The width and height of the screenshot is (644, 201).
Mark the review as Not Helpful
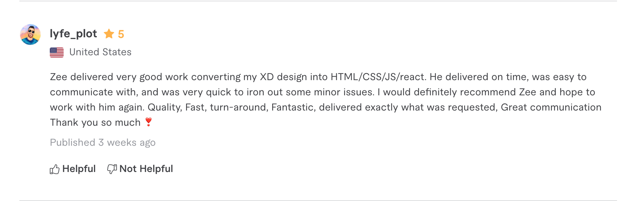[x=146, y=169]
